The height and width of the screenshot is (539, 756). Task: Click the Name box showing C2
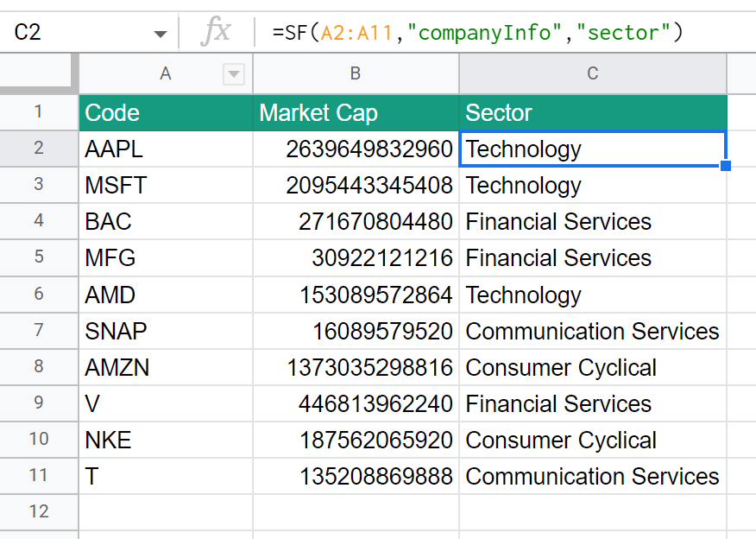click(x=89, y=33)
